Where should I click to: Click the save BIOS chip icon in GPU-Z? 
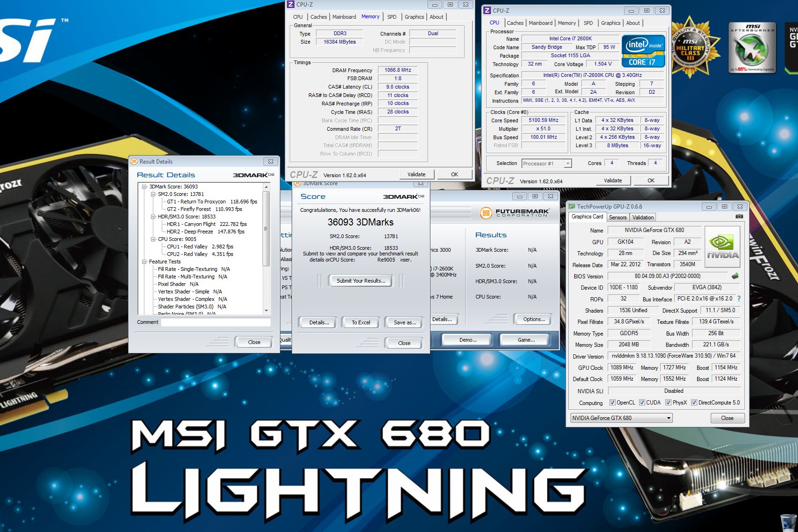pyautogui.click(x=735, y=276)
